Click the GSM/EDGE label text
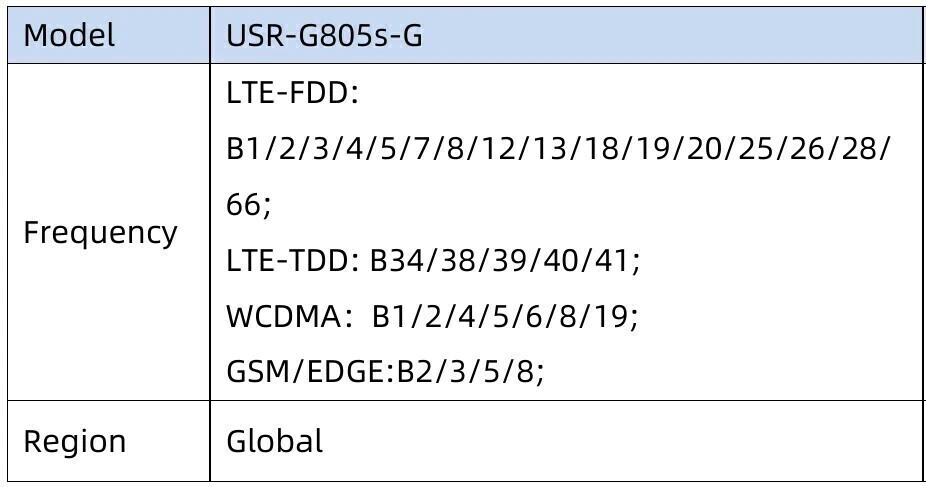The height and width of the screenshot is (487, 926). click(x=310, y=372)
